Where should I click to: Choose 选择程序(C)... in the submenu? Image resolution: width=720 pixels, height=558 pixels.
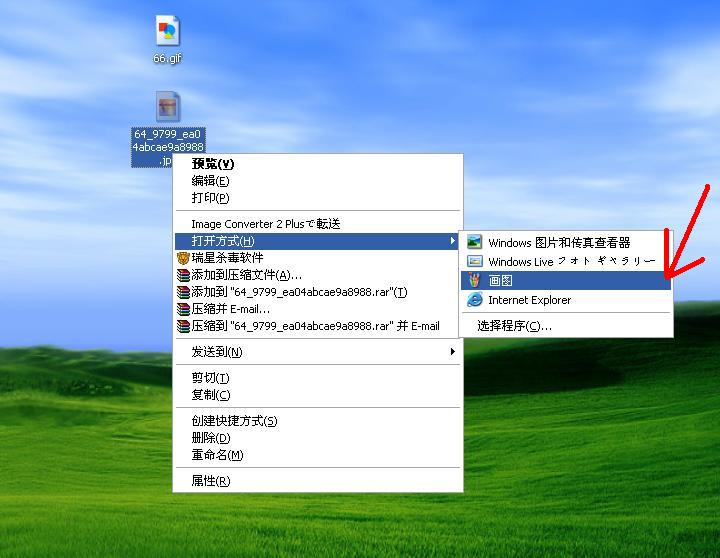point(566,326)
